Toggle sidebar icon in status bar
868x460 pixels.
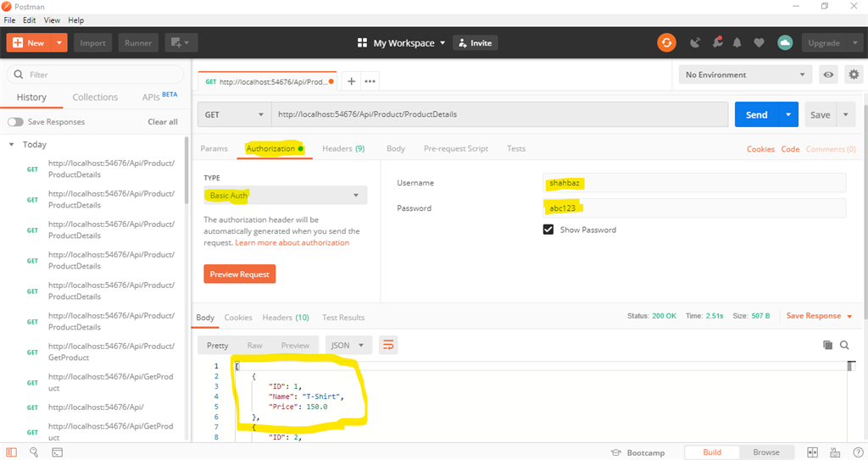[12, 452]
